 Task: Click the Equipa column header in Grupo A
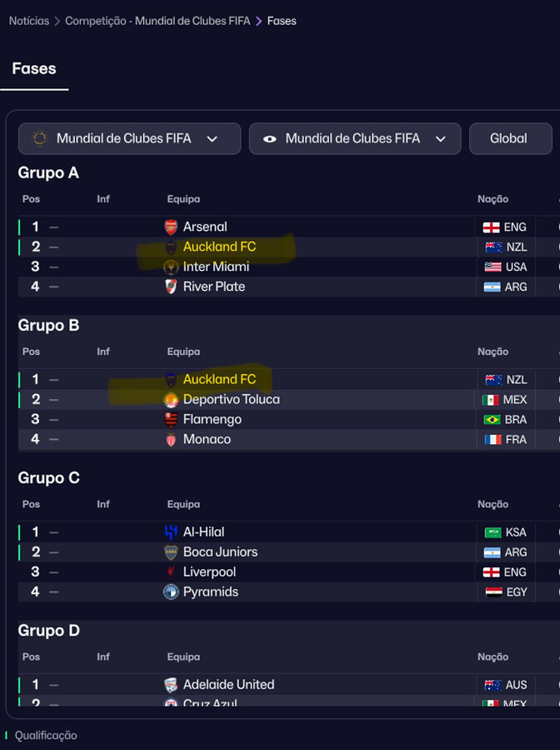[x=183, y=199]
